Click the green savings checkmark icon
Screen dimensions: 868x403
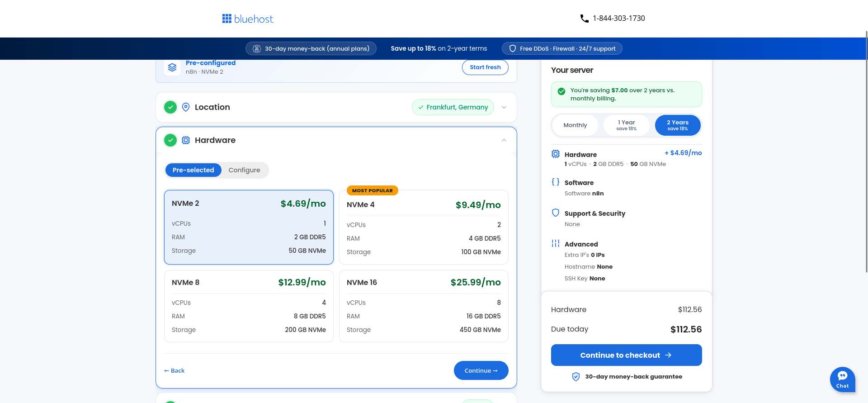pos(561,91)
